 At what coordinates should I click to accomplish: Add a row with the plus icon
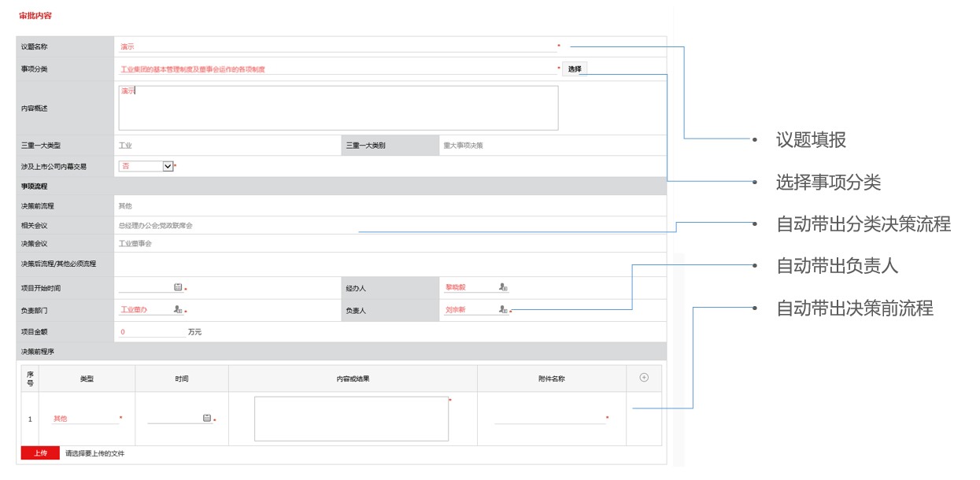point(644,378)
